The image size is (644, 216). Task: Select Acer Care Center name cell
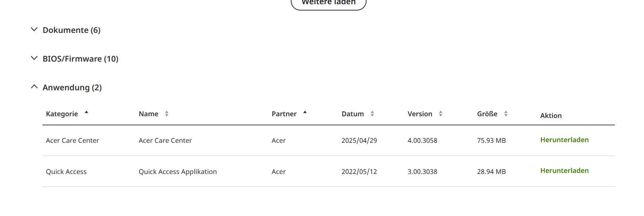[x=165, y=140]
